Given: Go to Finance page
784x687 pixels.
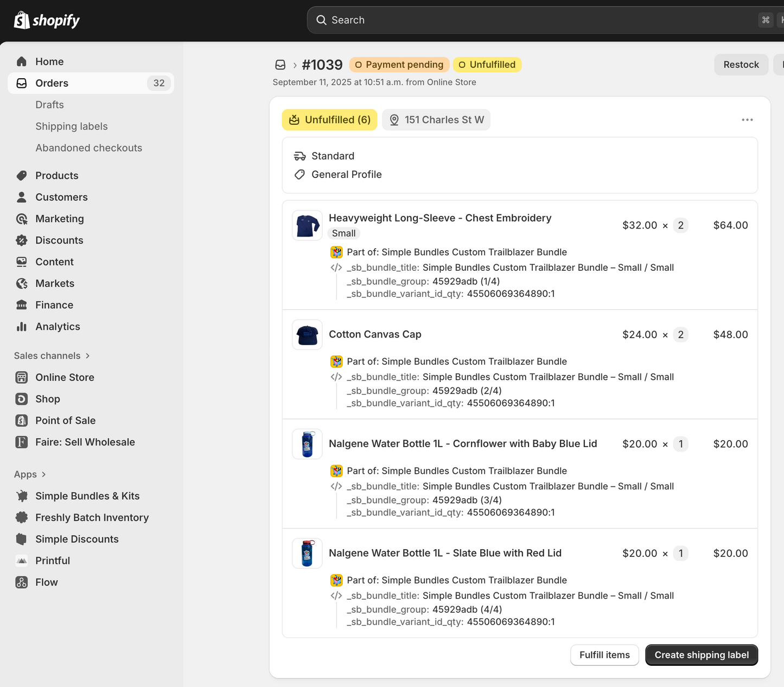Looking at the screenshot, I should point(54,305).
